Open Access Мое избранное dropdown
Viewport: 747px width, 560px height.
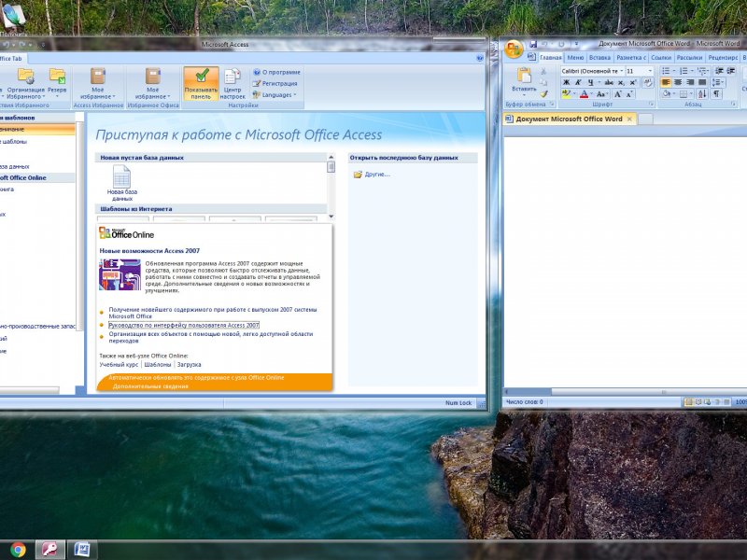click(x=98, y=83)
